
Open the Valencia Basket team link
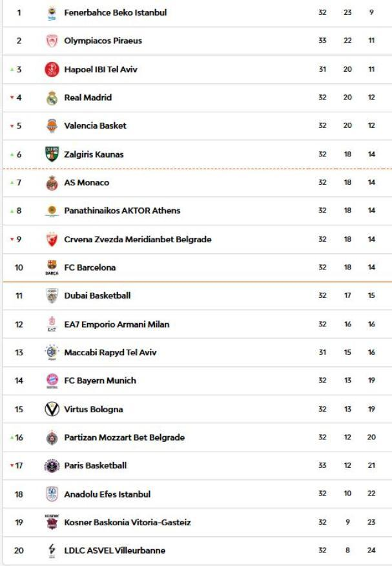click(x=95, y=126)
